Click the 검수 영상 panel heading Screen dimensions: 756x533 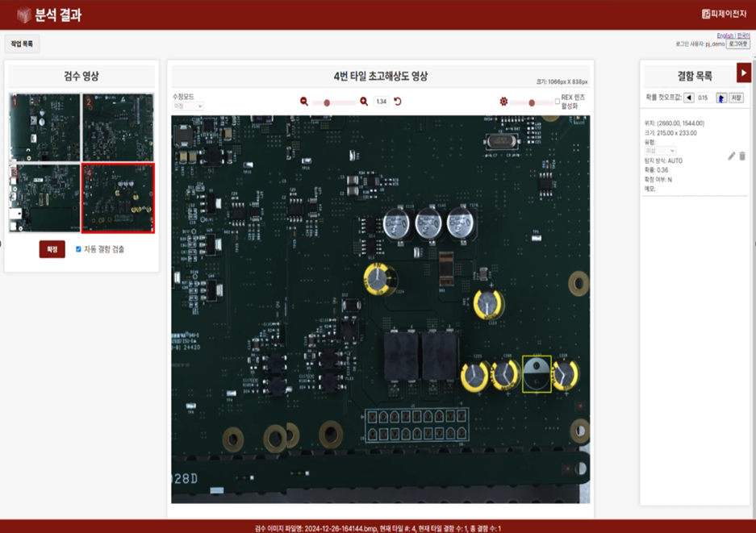(81, 76)
